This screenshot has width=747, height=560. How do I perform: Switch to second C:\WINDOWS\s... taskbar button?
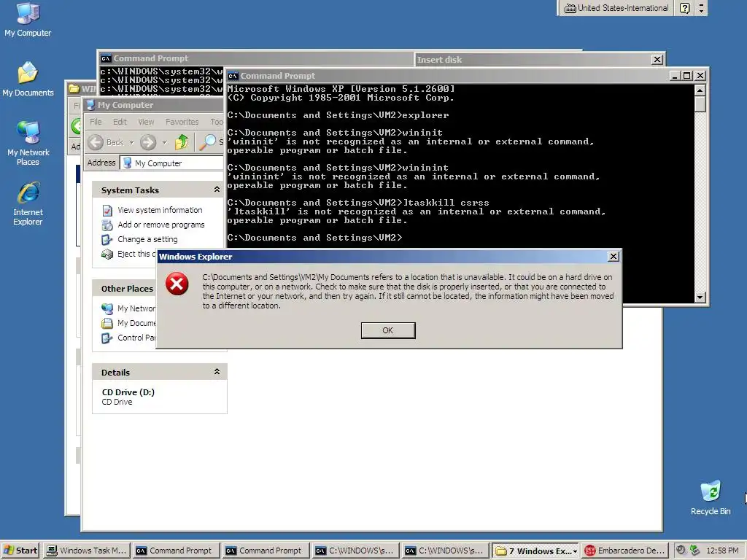[444, 551]
